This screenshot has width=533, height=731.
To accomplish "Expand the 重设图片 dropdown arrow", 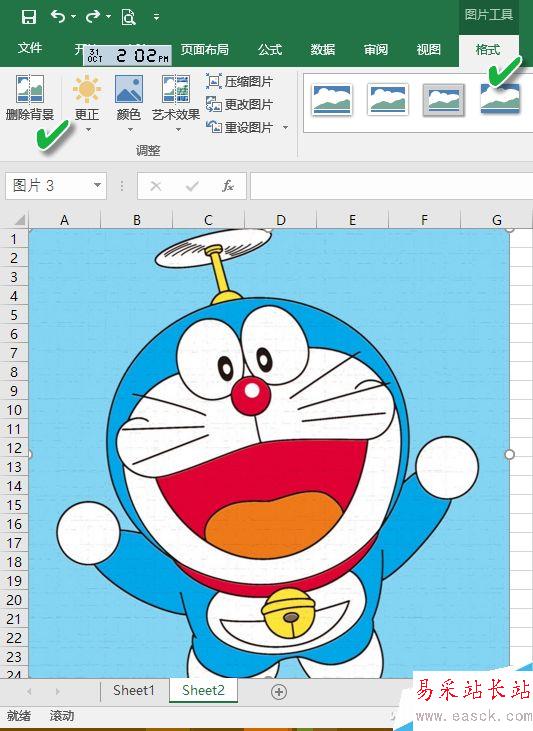I will click(285, 127).
